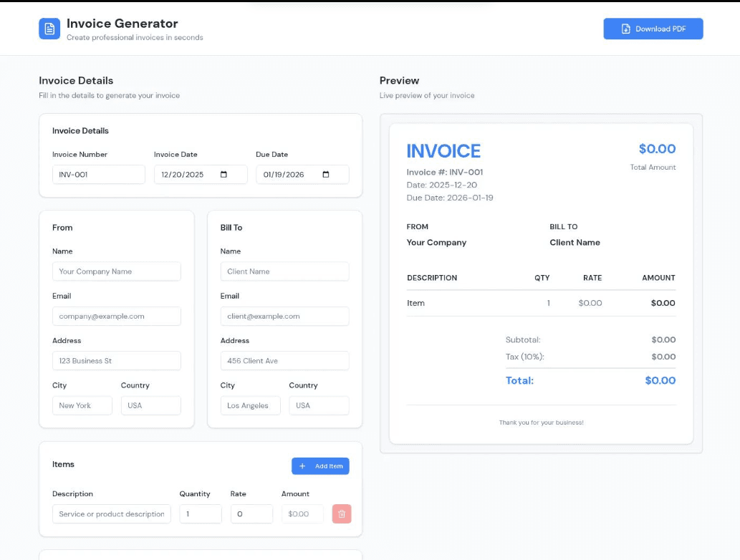Click the preview text Due Date: 2026-01-19
740x560 pixels.
pos(450,198)
